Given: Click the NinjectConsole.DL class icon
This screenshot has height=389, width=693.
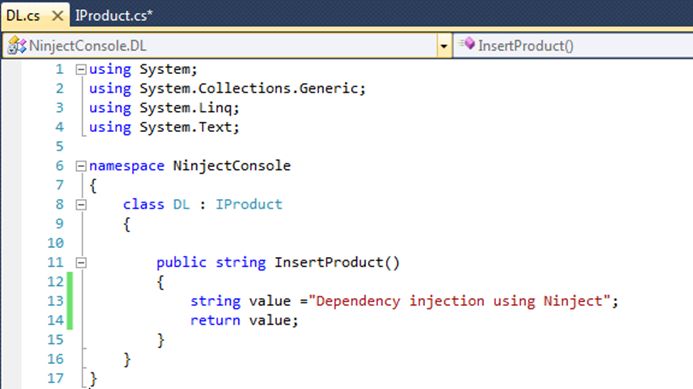Looking at the screenshot, I should click(17, 46).
